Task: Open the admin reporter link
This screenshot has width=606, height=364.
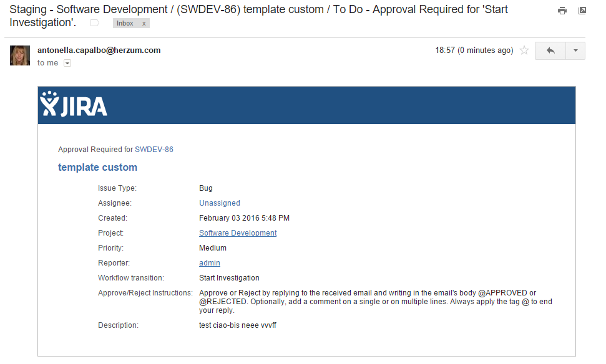Action: [210, 263]
